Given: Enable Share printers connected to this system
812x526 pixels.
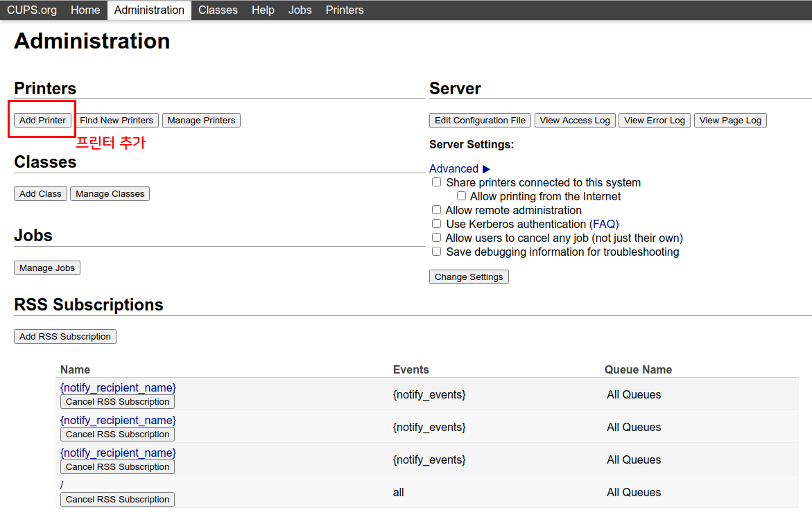Looking at the screenshot, I should click(437, 182).
